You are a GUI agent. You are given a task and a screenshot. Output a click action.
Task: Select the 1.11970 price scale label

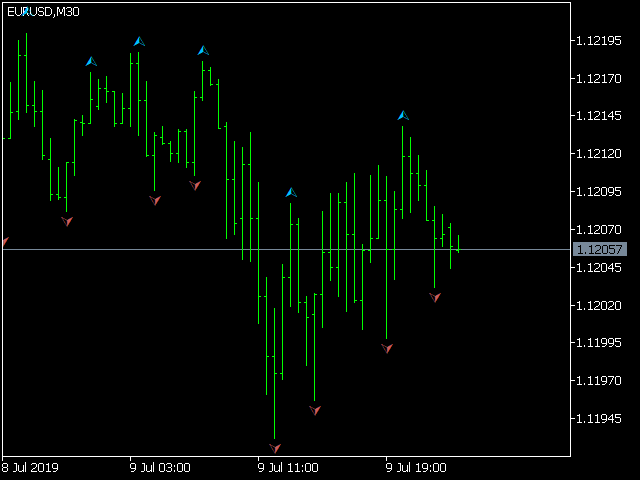point(598,381)
